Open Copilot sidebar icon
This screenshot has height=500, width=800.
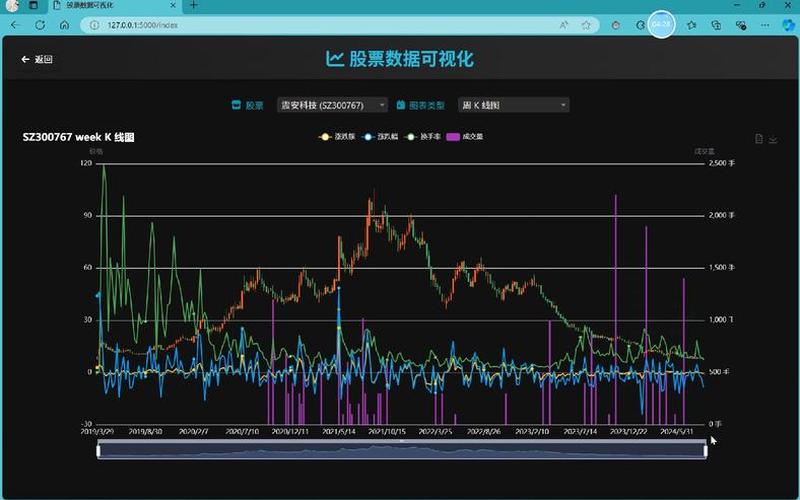coord(789,25)
